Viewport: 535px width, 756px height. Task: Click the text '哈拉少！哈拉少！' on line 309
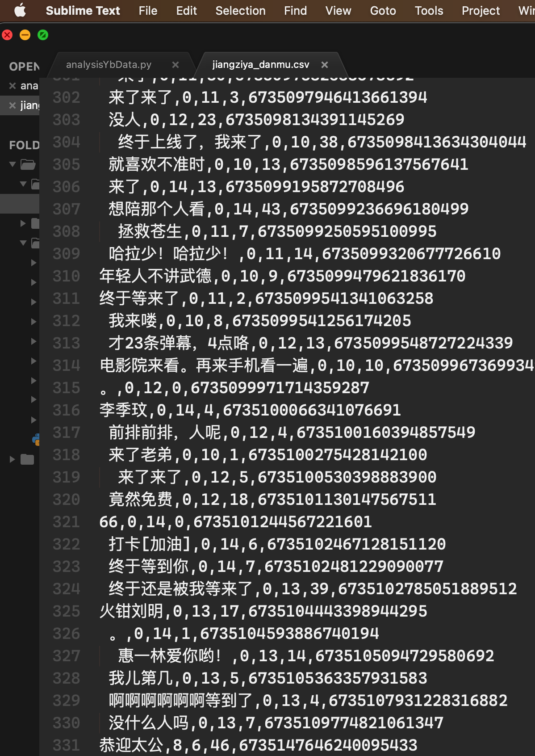click(170, 254)
